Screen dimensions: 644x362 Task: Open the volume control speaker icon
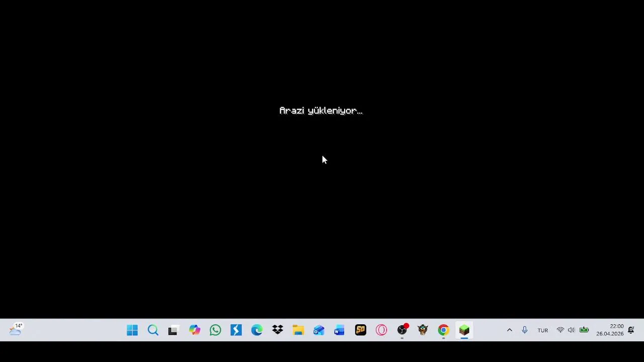(571, 330)
